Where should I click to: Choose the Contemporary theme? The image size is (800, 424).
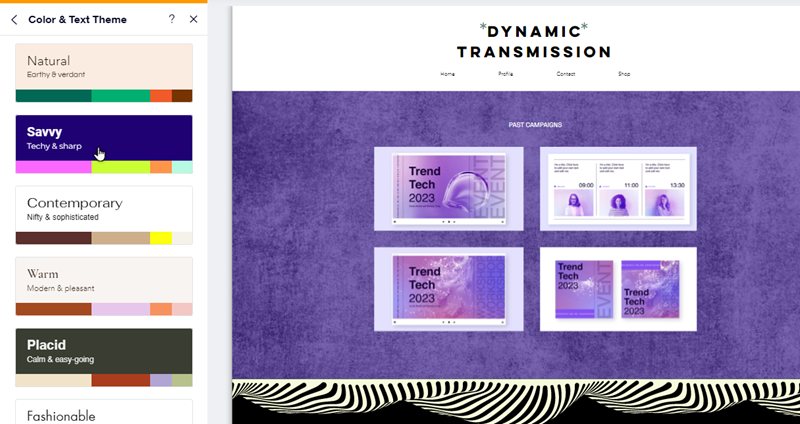[104, 208]
